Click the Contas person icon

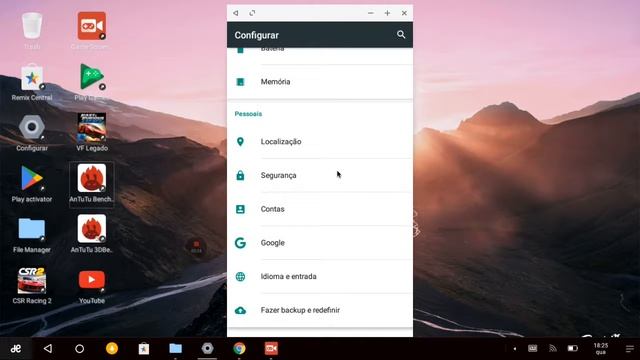point(240,209)
